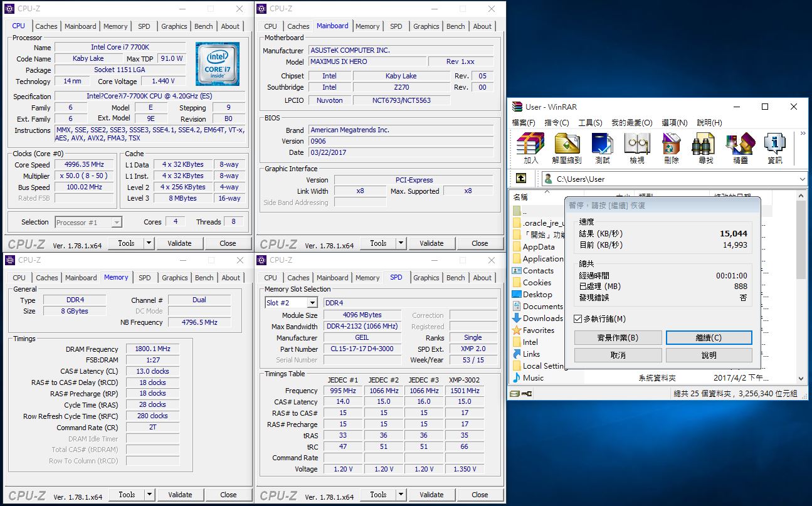Select the AppData folder row

pos(539,247)
